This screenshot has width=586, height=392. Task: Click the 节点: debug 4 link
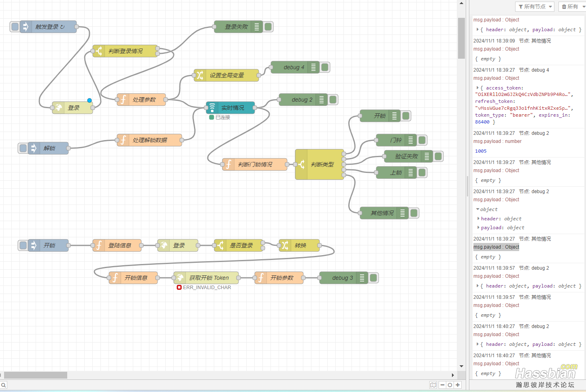tap(534, 70)
